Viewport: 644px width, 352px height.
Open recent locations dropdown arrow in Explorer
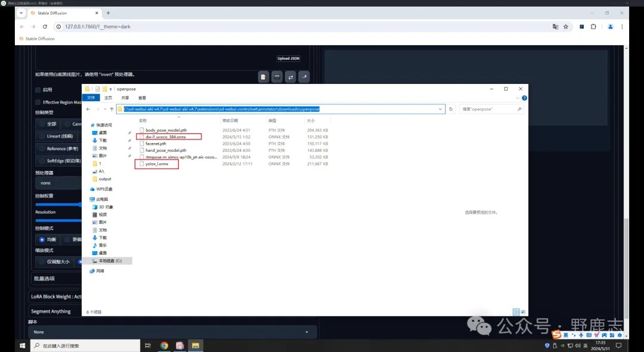tap(105, 109)
